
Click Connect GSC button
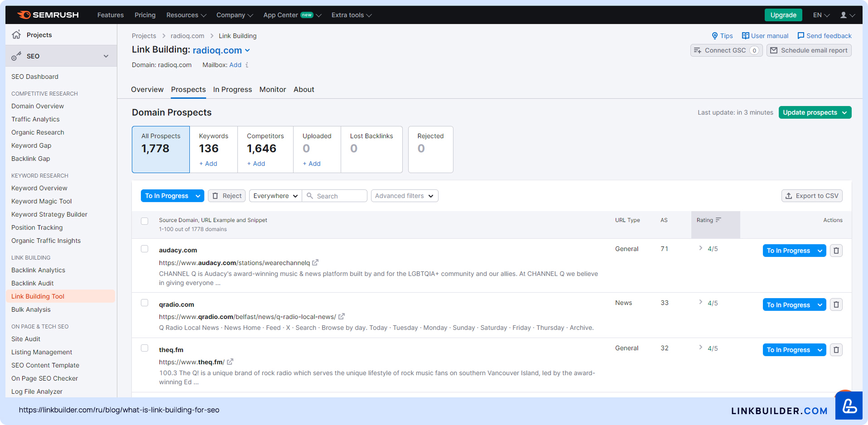(x=726, y=50)
